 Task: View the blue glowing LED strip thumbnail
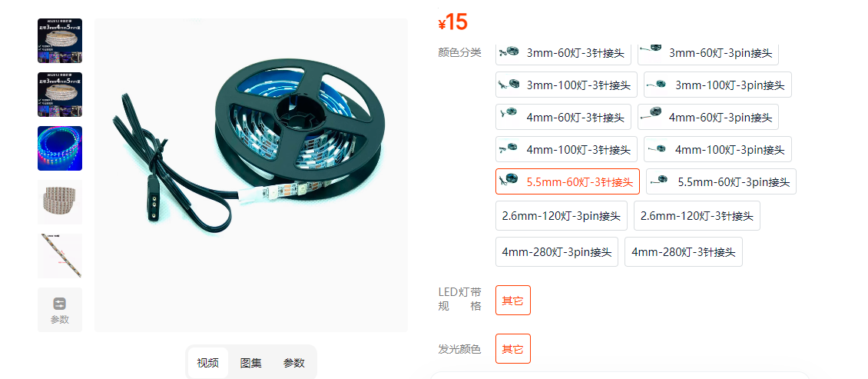click(x=60, y=148)
